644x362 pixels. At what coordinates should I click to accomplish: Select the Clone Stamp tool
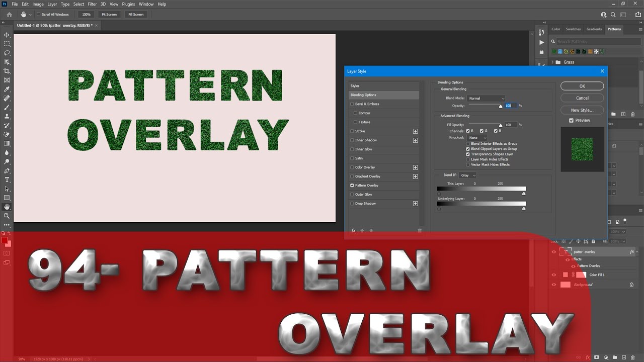(7, 116)
